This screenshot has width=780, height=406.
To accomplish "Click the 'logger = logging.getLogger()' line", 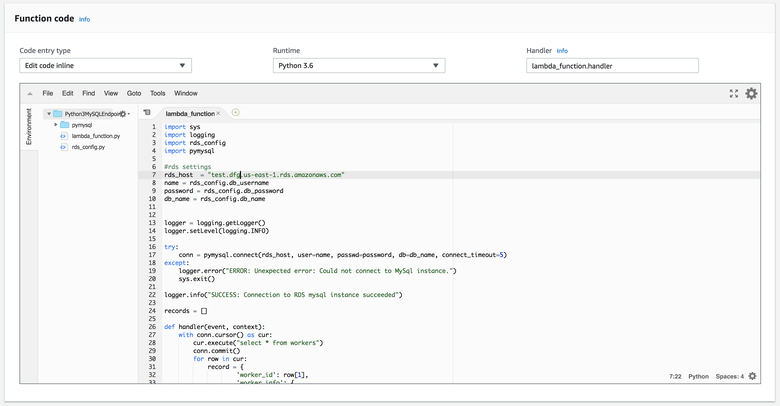I will point(215,223).
